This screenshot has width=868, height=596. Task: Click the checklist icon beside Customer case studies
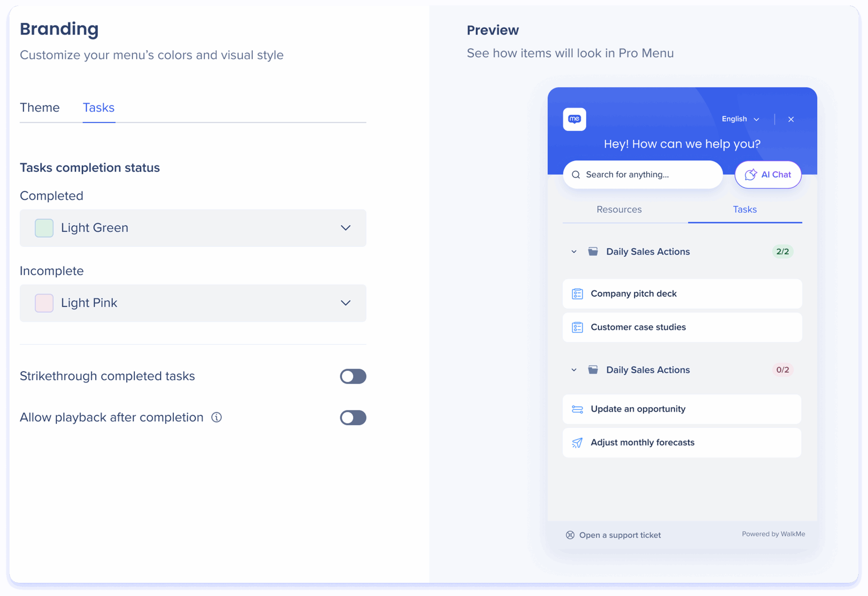(577, 328)
